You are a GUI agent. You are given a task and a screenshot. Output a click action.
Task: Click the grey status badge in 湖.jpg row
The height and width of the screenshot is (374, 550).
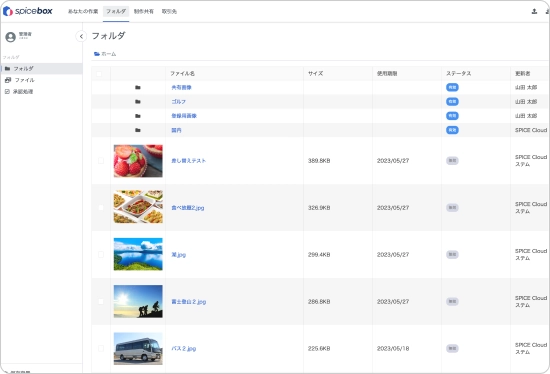[x=452, y=255]
